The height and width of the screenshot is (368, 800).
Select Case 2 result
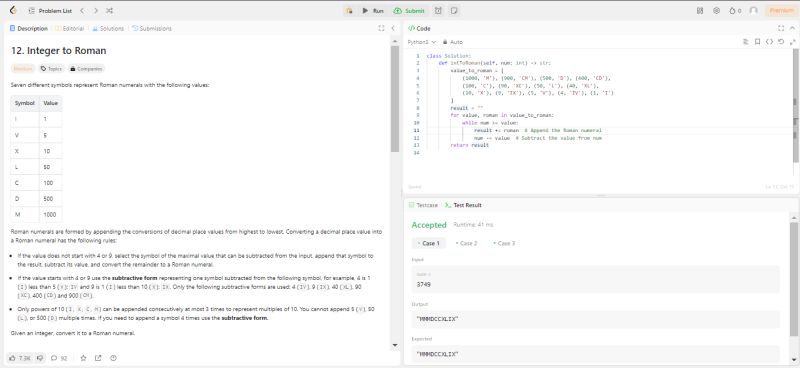(x=466, y=243)
